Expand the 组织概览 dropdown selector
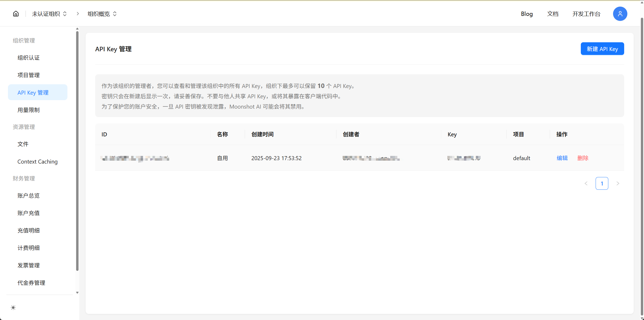 point(102,14)
